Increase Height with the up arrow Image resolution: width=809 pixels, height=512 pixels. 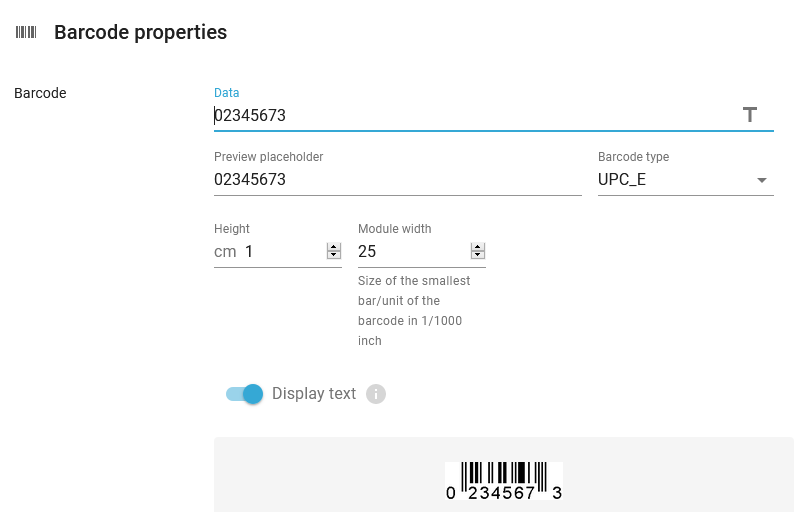(334, 247)
